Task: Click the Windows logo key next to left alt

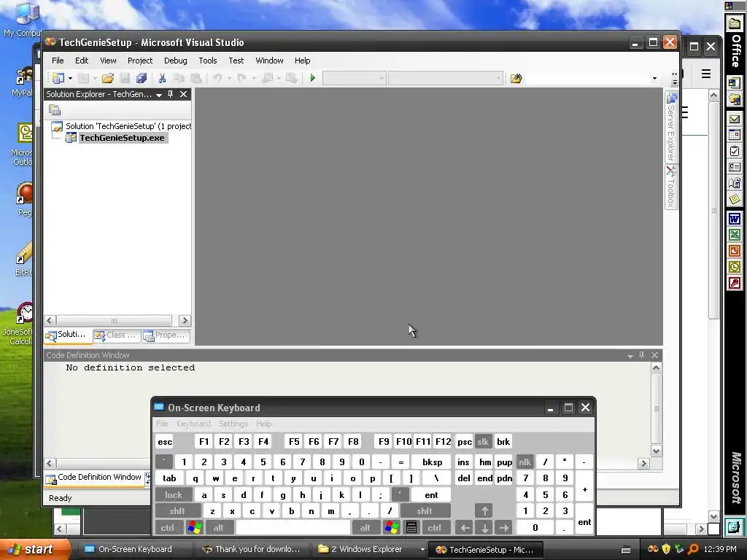Action: pos(194,528)
